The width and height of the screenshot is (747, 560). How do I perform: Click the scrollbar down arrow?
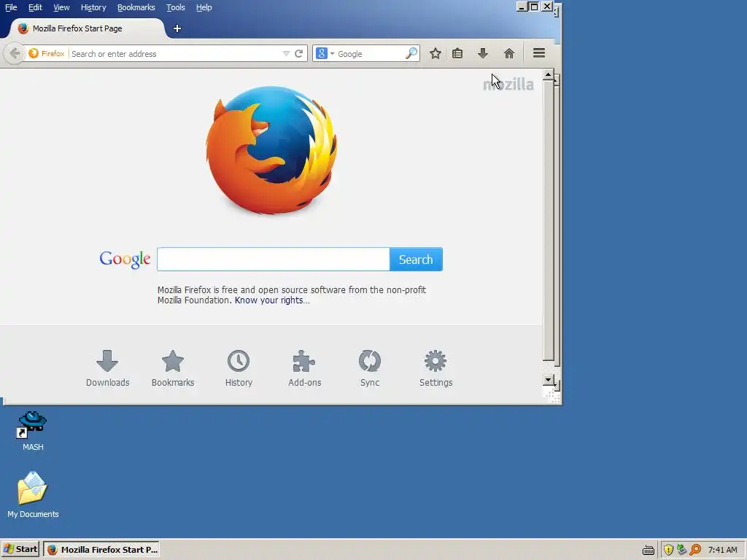point(549,380)
